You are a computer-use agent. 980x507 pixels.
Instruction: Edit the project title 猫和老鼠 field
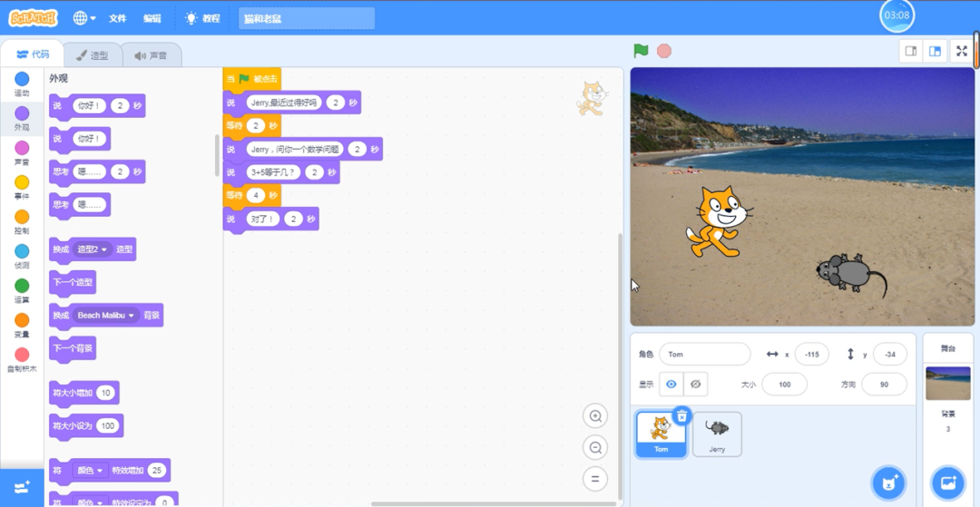click(x=307, y=18)
